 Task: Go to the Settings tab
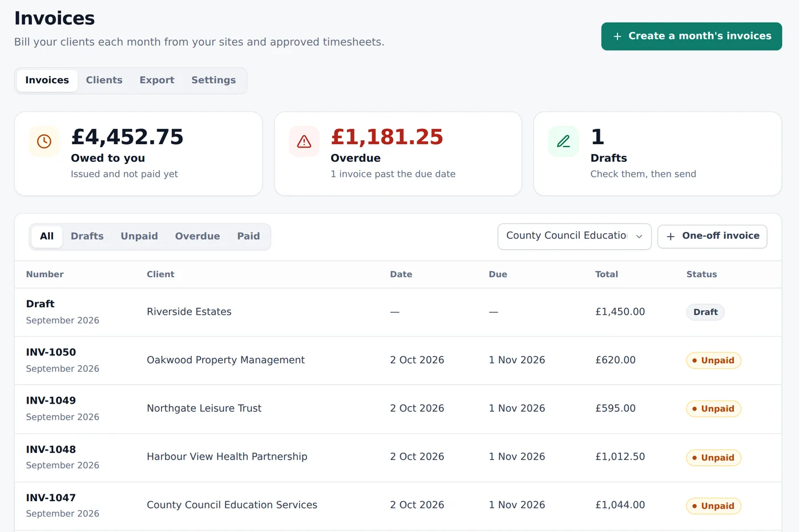pyautogui.click(x=213, y=80)
